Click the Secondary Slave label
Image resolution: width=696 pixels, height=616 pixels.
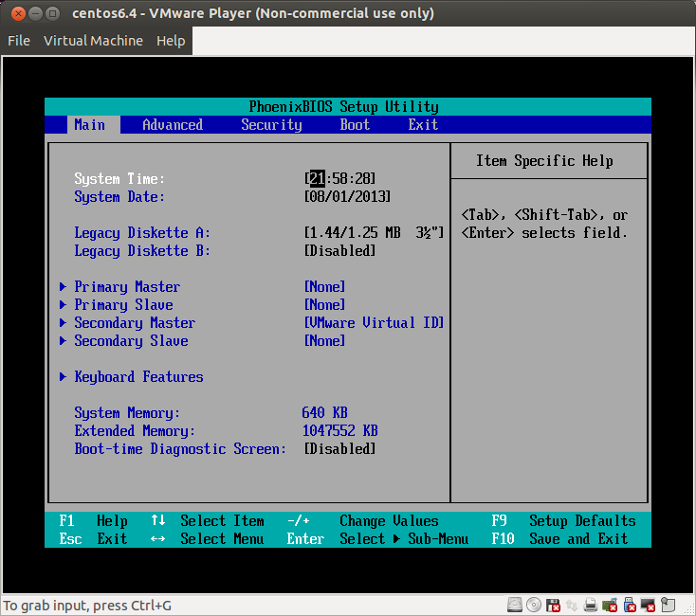coord(131,340)
